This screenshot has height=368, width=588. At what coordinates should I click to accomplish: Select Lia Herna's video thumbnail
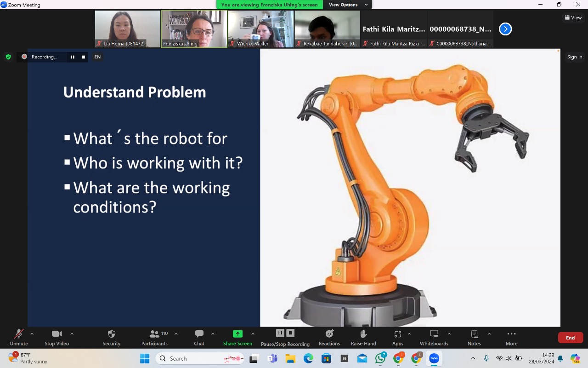128,29
